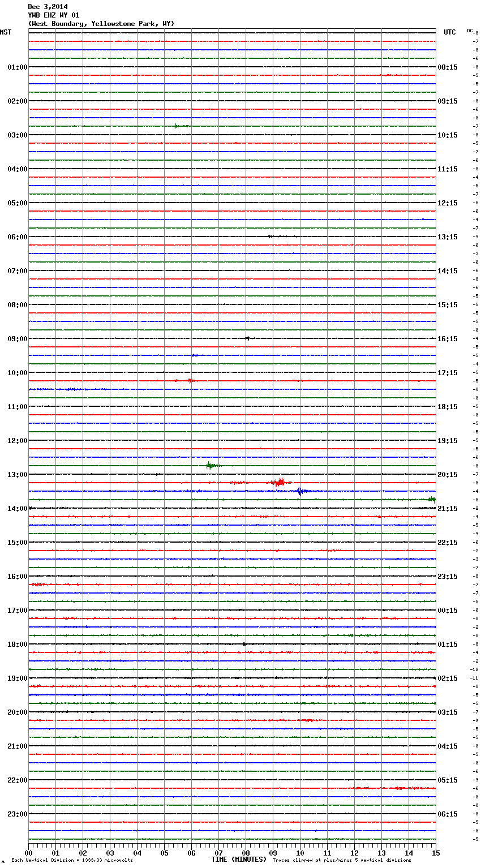481x868 pixels.
Task: Select the station code "YWB EHZ WY 01"
Action: (54, 15)
